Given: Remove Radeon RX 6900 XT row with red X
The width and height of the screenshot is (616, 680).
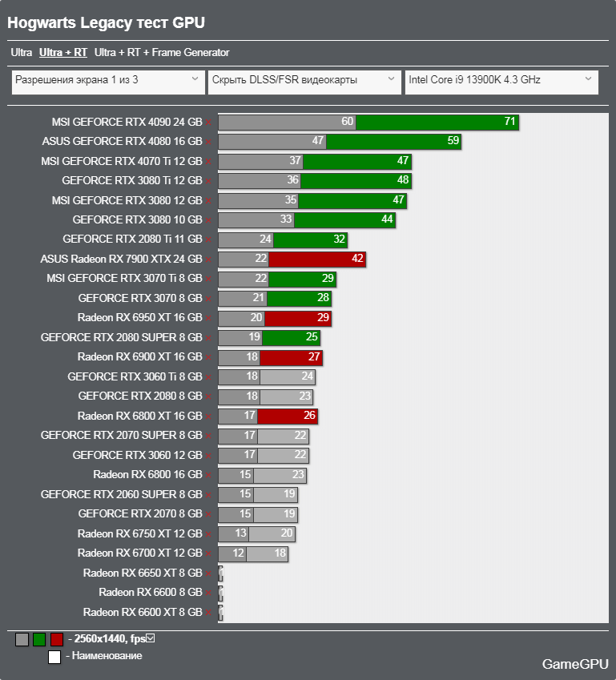Looking at the screenshot, I should (208, 358).
